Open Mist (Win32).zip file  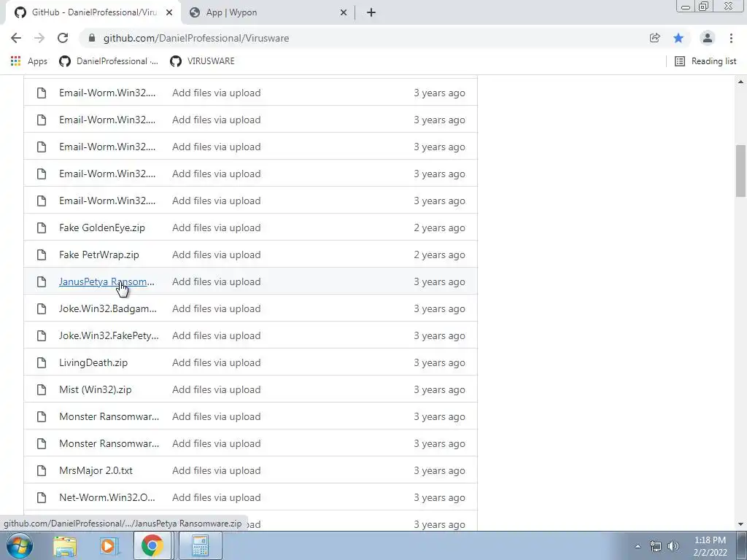click(96, 389)
